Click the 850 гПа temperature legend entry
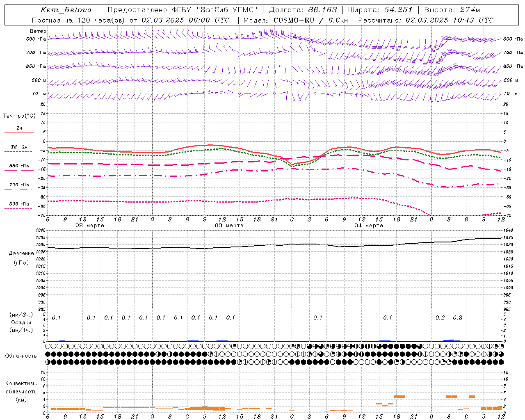This screenshot has width=525, height=420. pyautogui.click(x=19, y=166)
